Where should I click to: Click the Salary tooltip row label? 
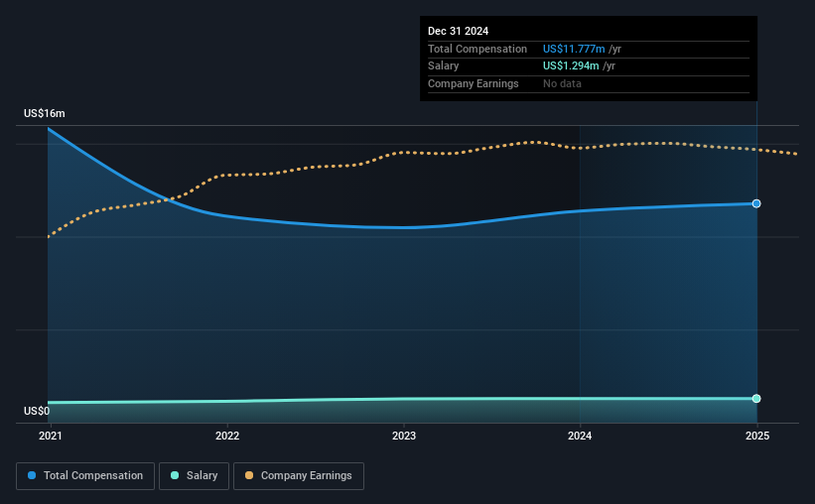[444, 66]
